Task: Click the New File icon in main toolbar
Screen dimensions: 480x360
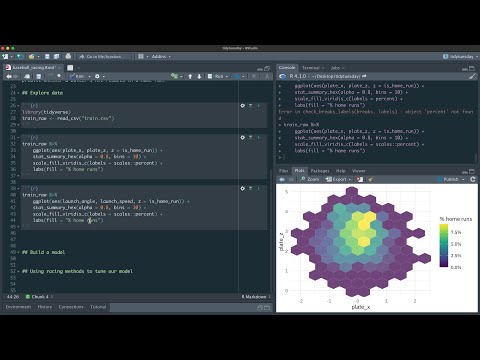Action: (5, 56)
